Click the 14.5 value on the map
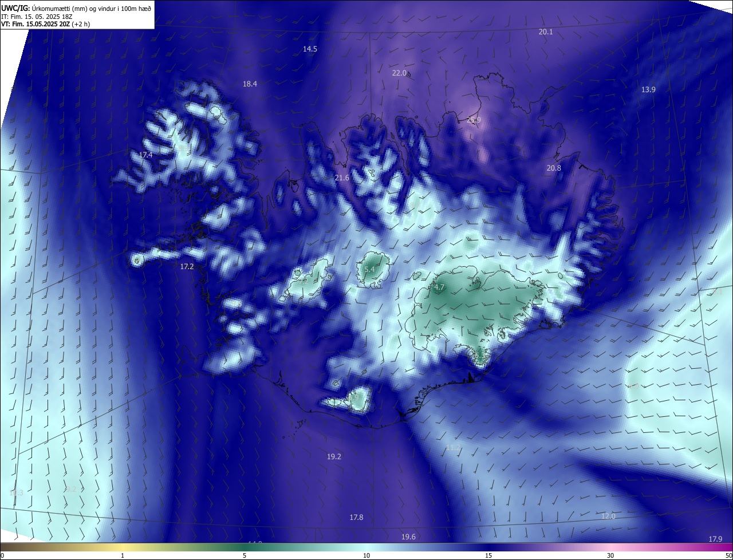The height and width of the screenshot is (560, 733). 310,49
